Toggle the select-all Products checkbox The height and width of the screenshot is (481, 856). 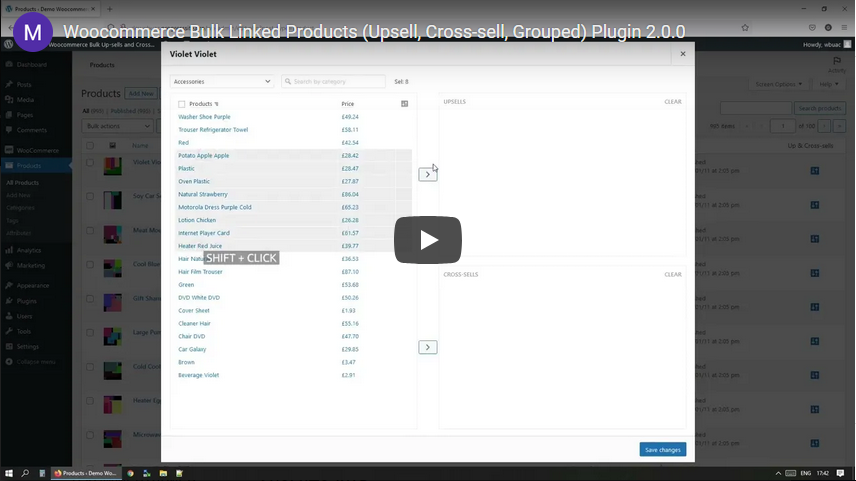click(x=182, y=104)
